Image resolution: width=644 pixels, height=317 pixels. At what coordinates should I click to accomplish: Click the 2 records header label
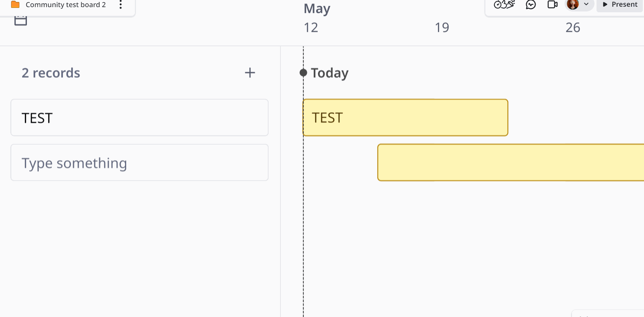[x=51, y=73]
